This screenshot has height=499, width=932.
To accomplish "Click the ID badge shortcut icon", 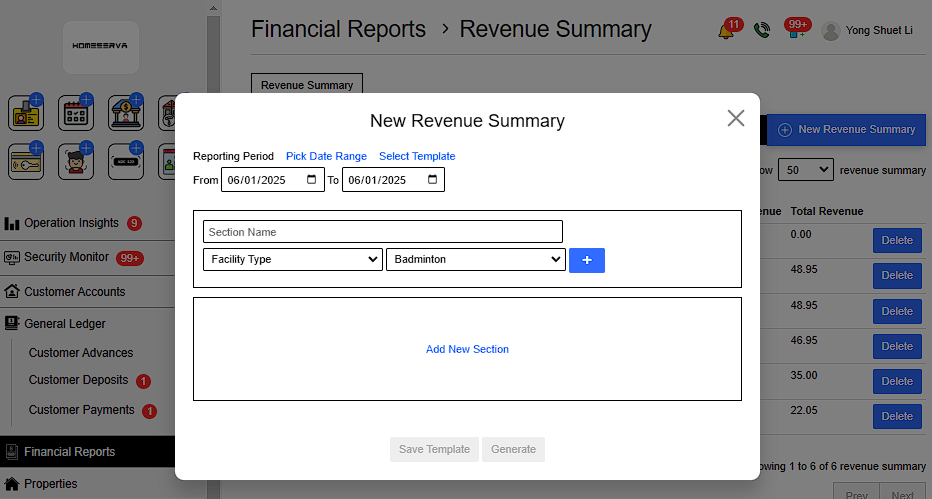I will coord(26,113).
